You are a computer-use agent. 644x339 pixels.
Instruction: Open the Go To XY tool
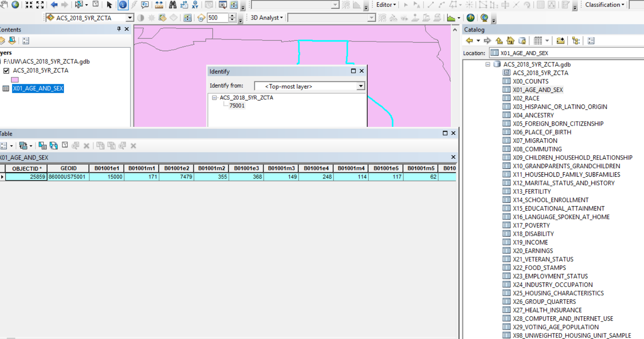[195, 5]
